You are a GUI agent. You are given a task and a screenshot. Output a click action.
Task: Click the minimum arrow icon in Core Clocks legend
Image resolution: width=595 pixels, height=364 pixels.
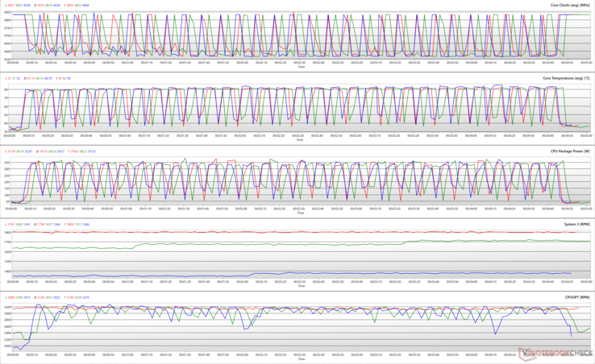point(6,6)
